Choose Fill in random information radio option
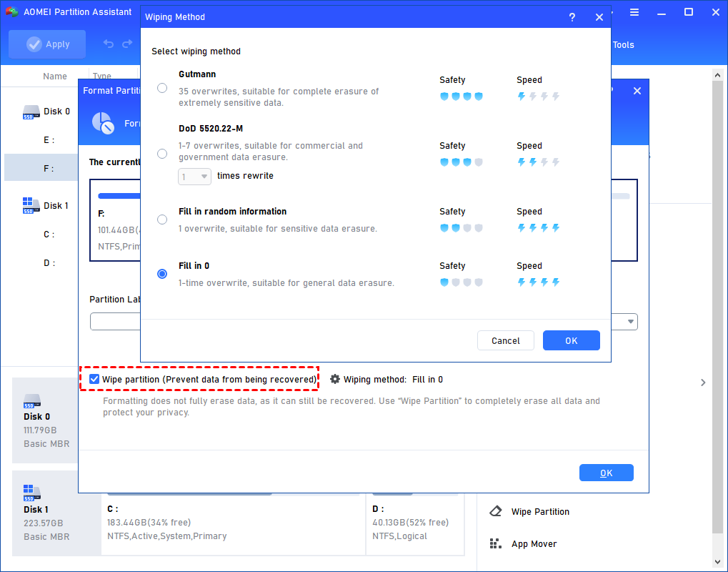This screenshot has height=572, width=728. pos(162,220)
